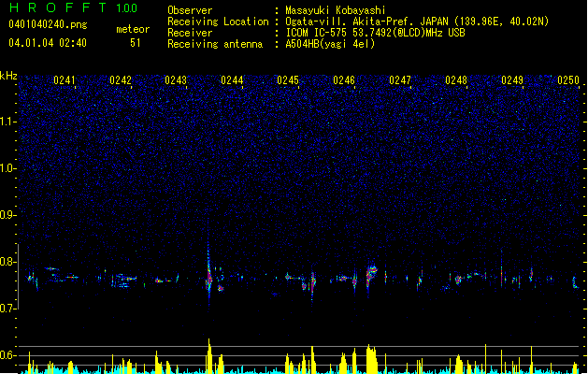588x374 pixels.
Task: Click receiver value ICOM IC-575 53.7492 MHz USB
Action: (x=376, y=33)
